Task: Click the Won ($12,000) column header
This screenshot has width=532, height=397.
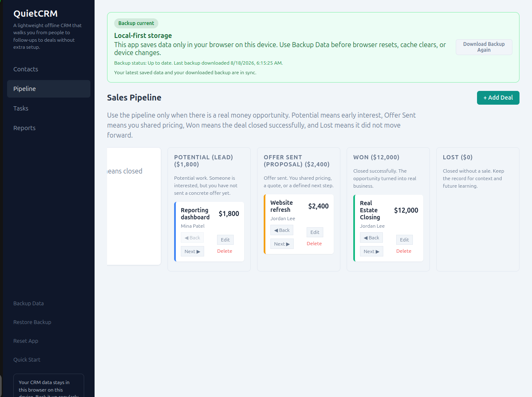Action: 376,157
